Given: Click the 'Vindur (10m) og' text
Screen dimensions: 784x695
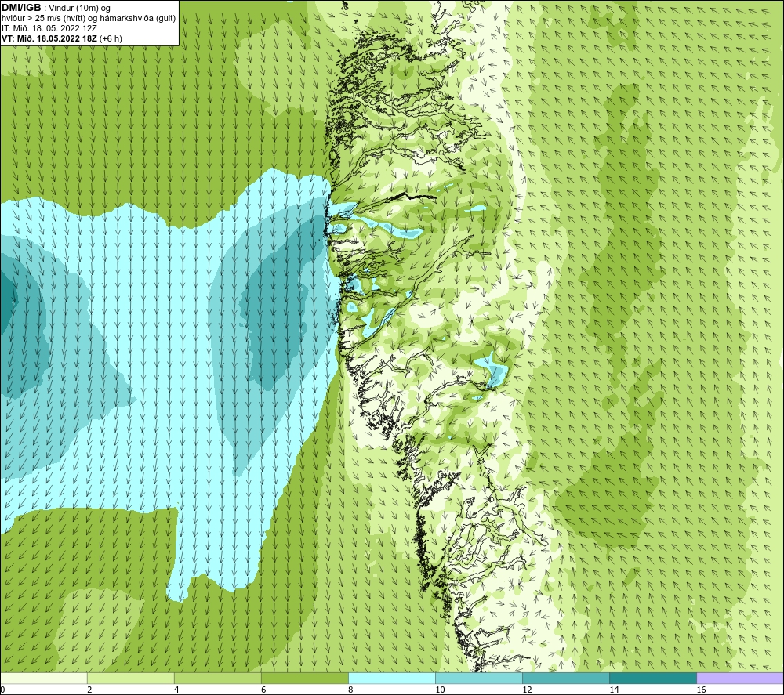Looking at the screenshot, I should pos(80,9).
